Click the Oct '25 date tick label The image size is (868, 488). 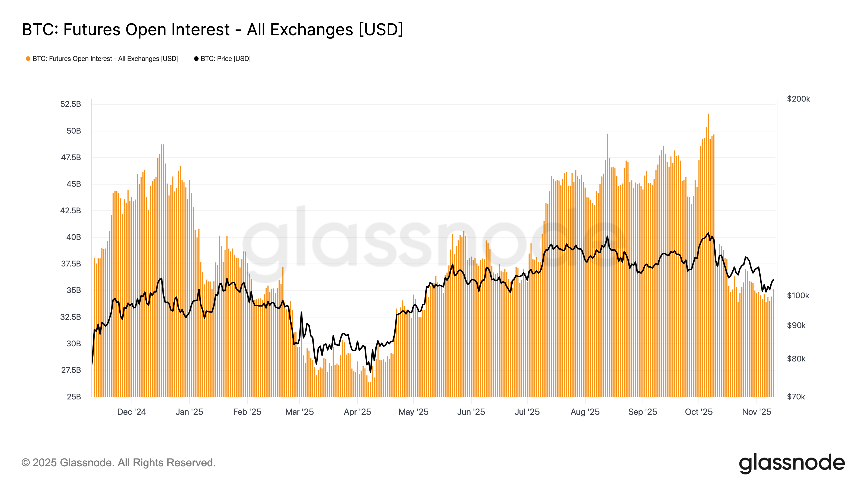point(698,412)
